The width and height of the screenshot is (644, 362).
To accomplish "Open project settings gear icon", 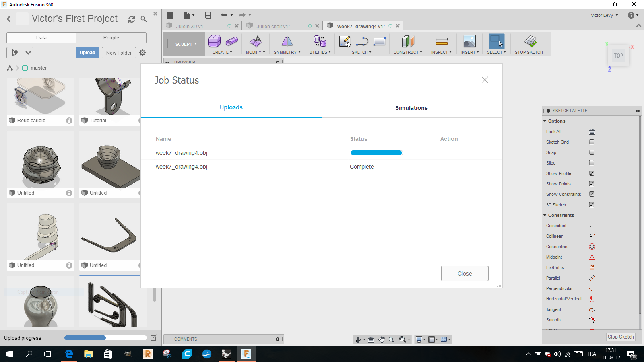I will (x=142, y=53).
